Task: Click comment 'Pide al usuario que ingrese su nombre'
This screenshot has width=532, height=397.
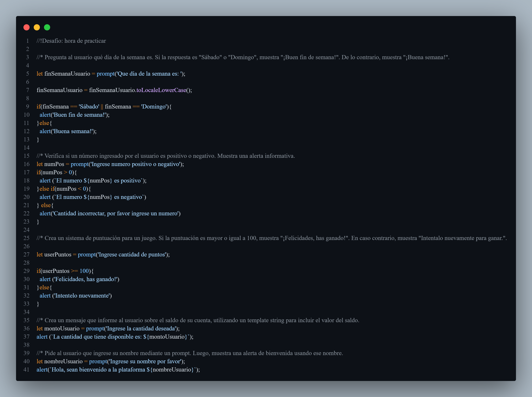Action: [x=190, y=353]
